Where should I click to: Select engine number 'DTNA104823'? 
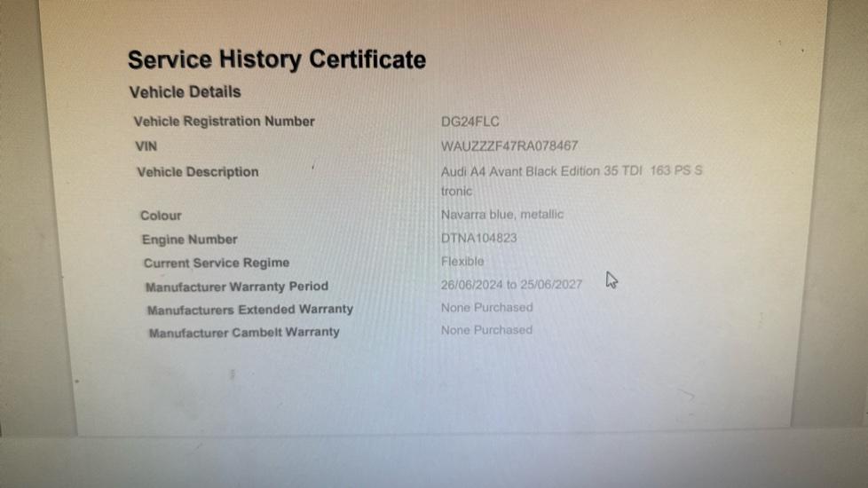click(479, 238)
